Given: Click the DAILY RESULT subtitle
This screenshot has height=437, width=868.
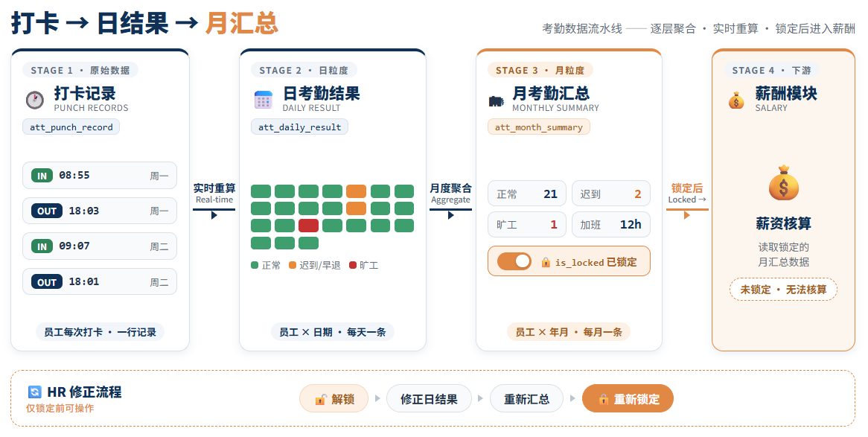Looking at the screenshot, I should click(311, 108).
